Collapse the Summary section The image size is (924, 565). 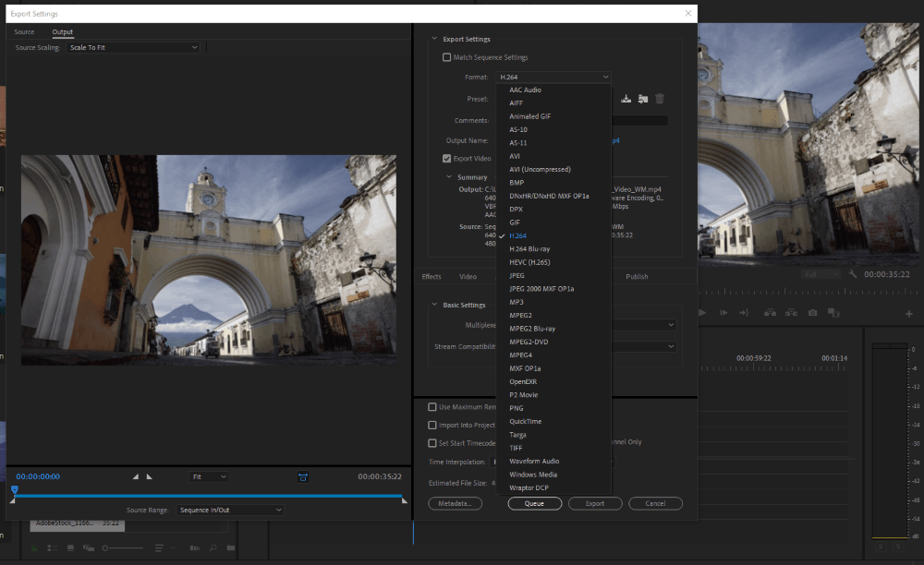449,176
